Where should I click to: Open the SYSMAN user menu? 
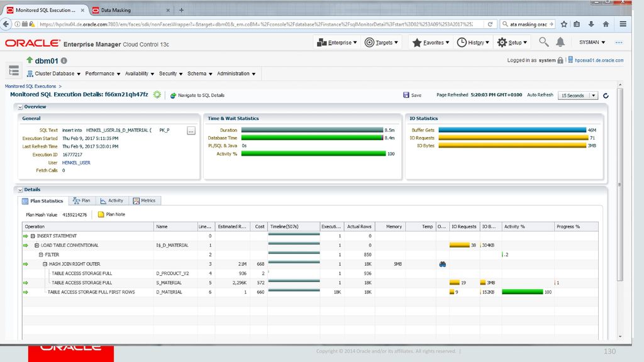(x=592, y=42)
